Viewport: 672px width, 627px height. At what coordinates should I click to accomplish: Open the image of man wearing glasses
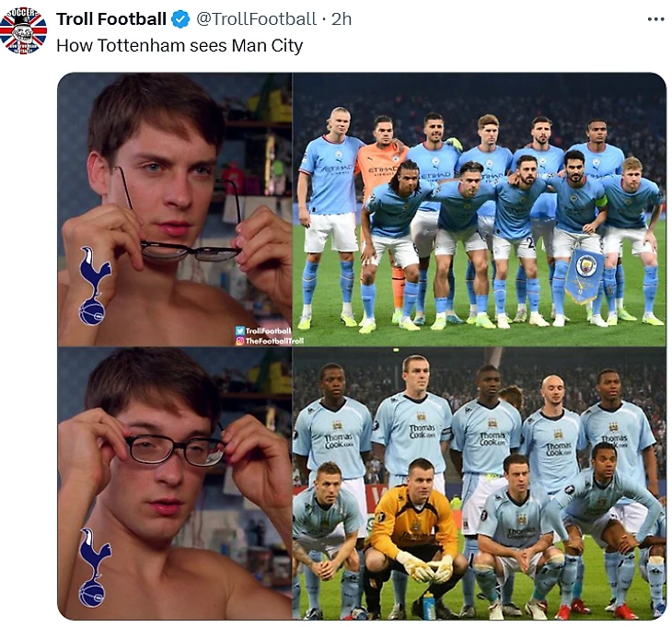click(175, 483)
